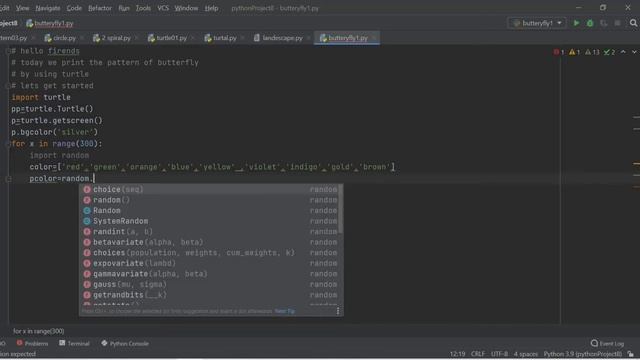The height and width of the screenshot is (360, 640).
Task: Click the completion popup scrollbar
Action: point(340,209)
